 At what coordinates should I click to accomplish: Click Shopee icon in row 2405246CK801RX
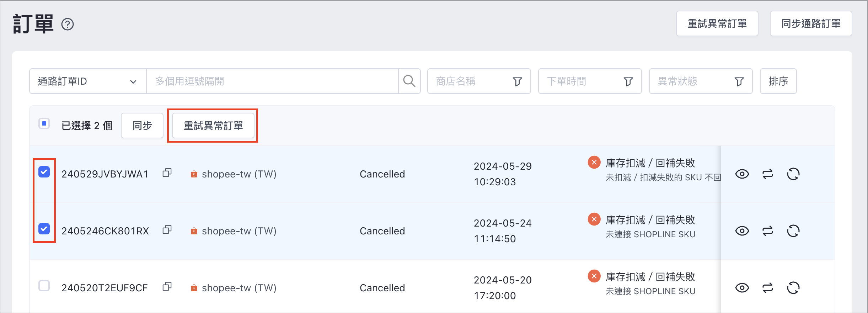[194, 231]
